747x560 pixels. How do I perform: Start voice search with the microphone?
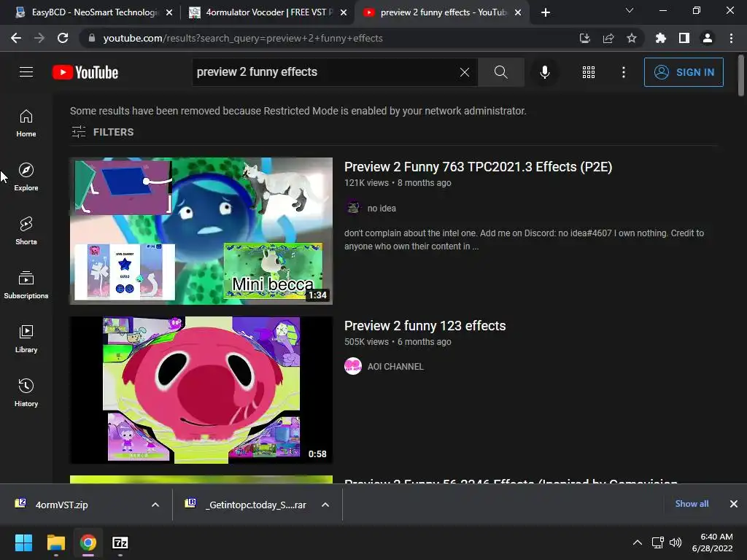(x=544, y=72)
